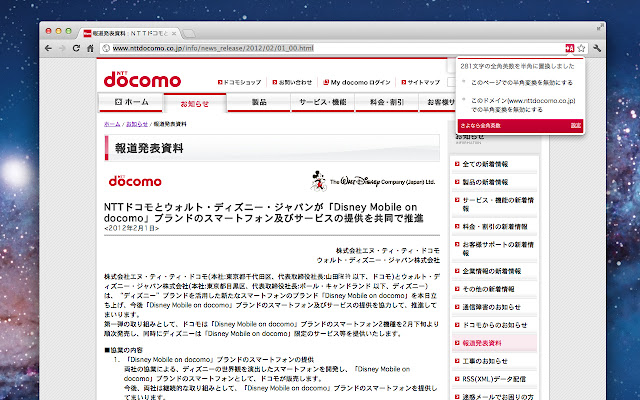Image resolution: width=640 pixels, height=400 pixels.
Task: Click the browser forward arrow
Action: [62, 48]
